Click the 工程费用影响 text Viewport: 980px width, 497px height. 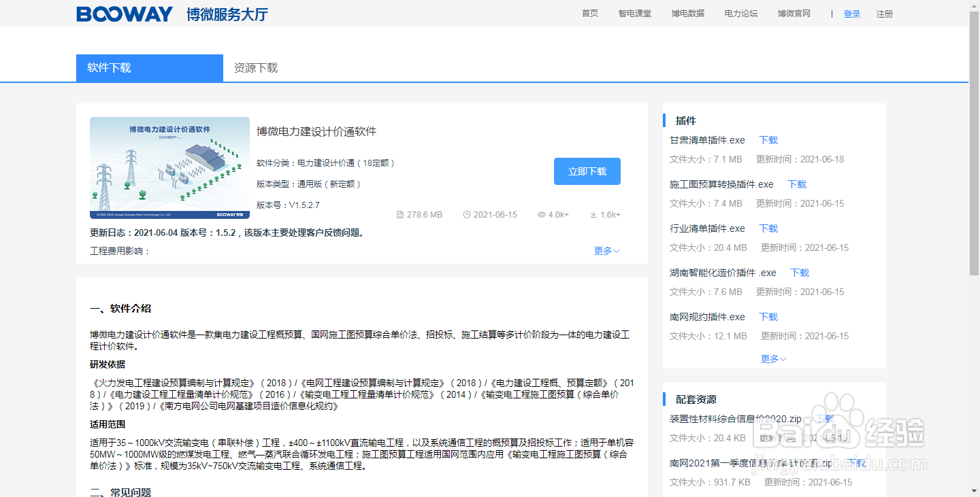coord(120,251)
